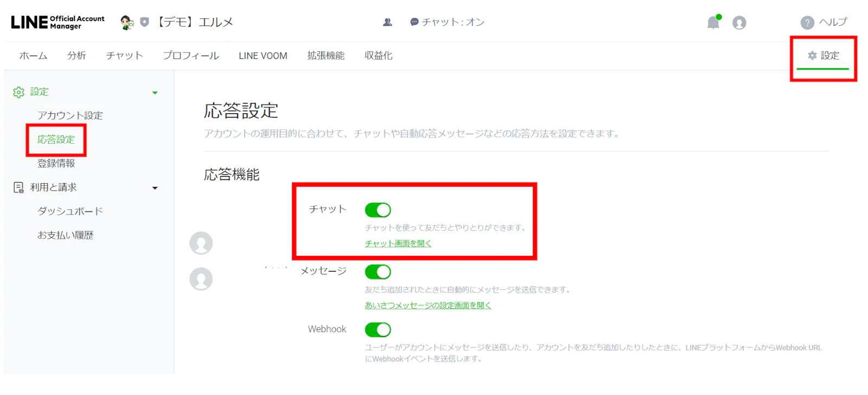868x395 pixels.
Task: Click the メッセージ row label
Action: (x=323, y=271)
